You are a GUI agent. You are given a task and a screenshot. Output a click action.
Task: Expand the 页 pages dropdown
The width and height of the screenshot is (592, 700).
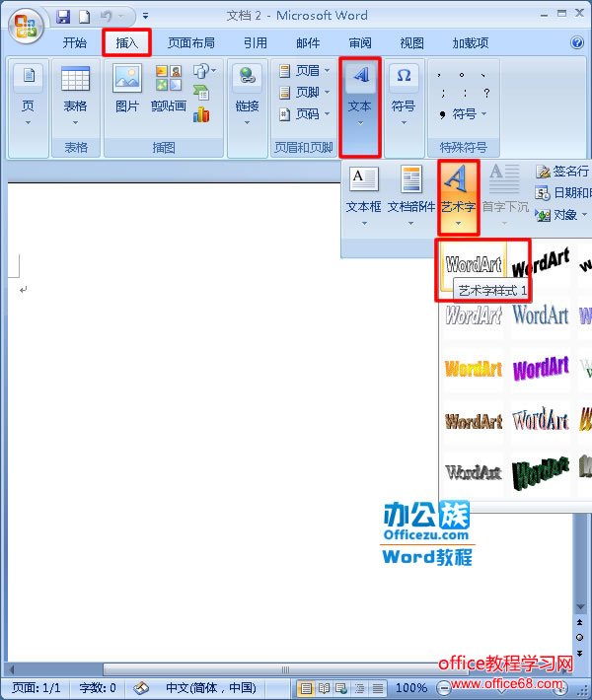[28, 123]
